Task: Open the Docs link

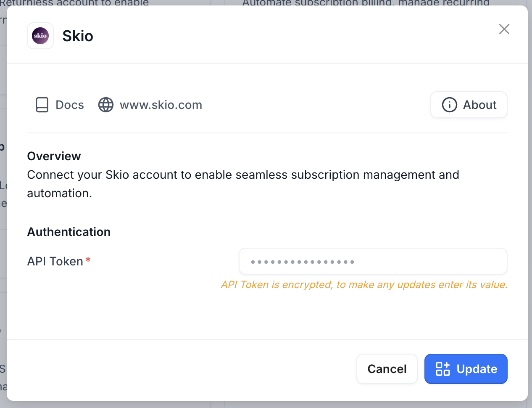Action: [60, 105]
